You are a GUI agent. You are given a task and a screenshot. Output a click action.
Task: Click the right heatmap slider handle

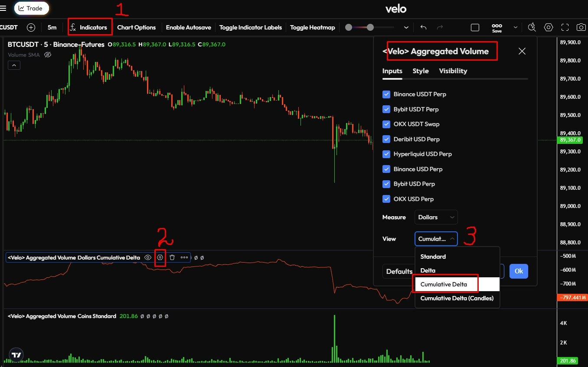click(x=370, y=27)
